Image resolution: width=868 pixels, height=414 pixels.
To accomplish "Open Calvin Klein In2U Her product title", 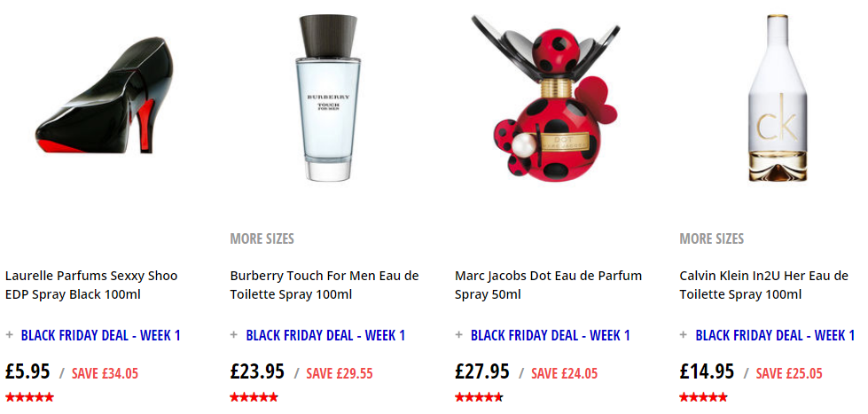I will click(764, 285).
